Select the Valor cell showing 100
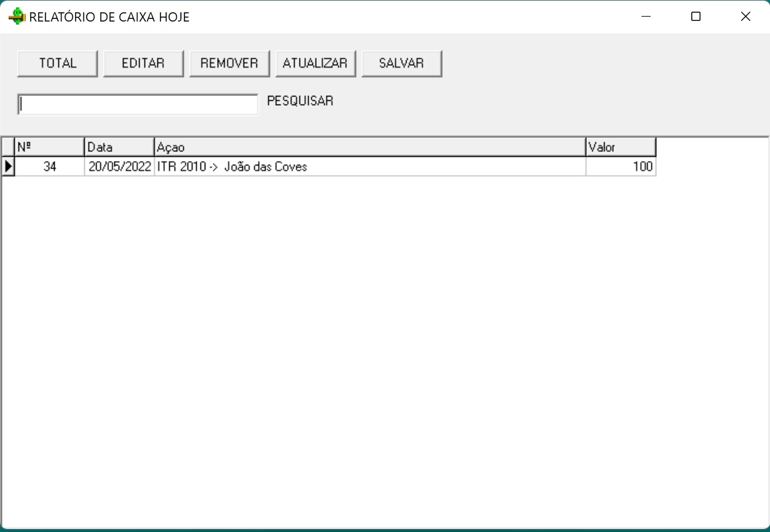Viewport: 770px width, 532px height. (x=620, y=167)
